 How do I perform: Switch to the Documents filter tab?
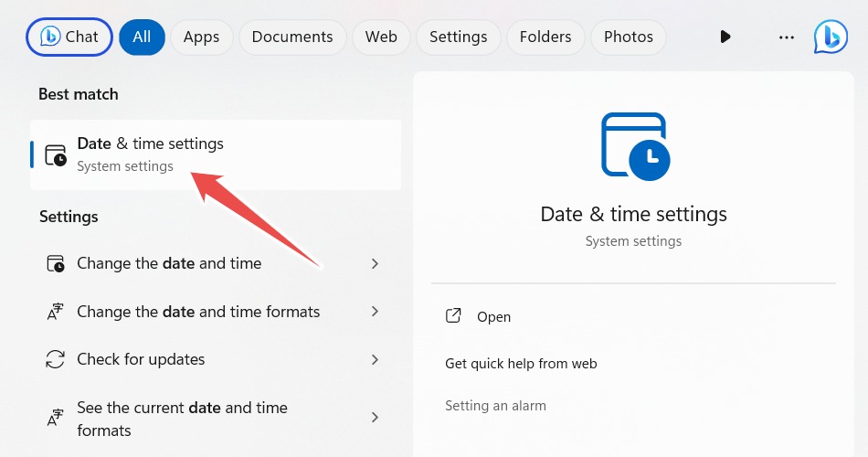click(x=292, y=37)
